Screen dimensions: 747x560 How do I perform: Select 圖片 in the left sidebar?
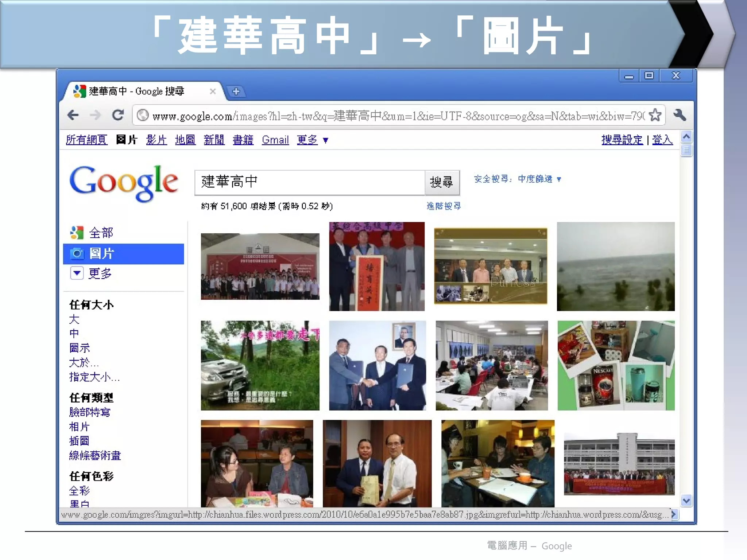pyautogui.click(x=123, y=254)
